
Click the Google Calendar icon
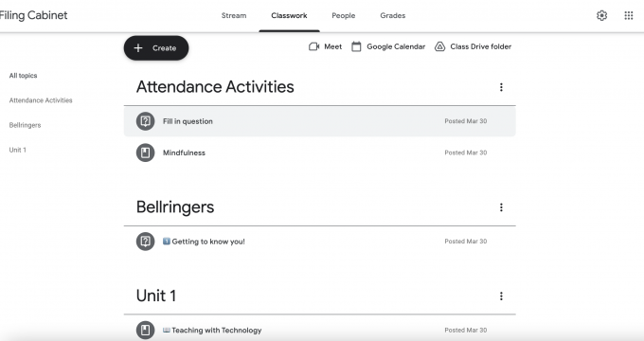[x=356, y=46]
